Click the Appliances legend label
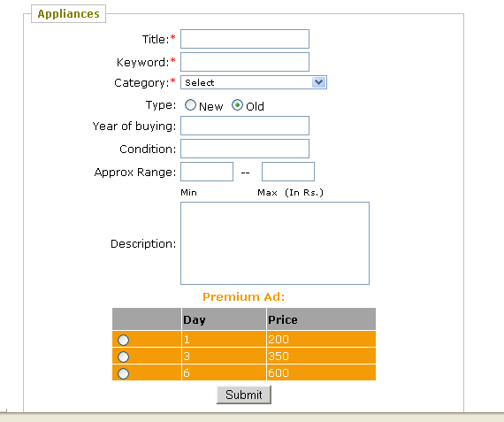 coord(68,14)
